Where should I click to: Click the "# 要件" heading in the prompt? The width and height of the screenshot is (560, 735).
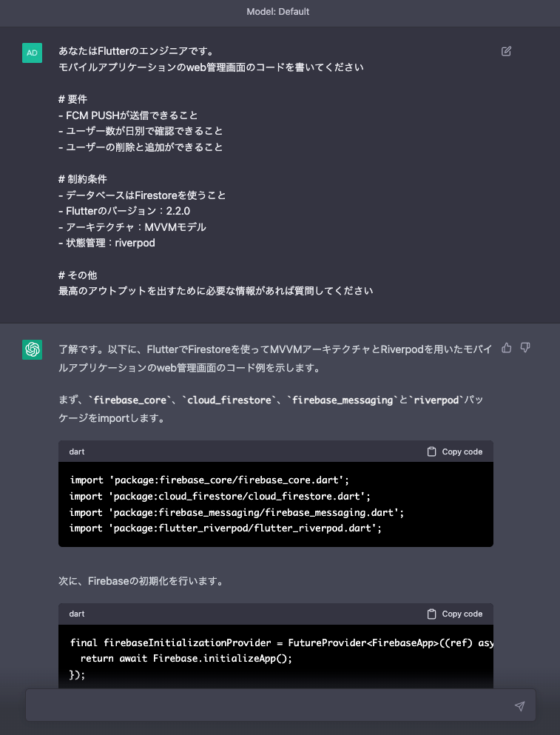pyautogui.click(x=76, y=99)
